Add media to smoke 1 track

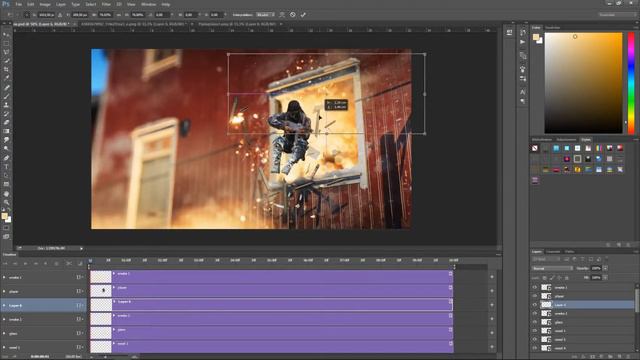tap(492, 277)
